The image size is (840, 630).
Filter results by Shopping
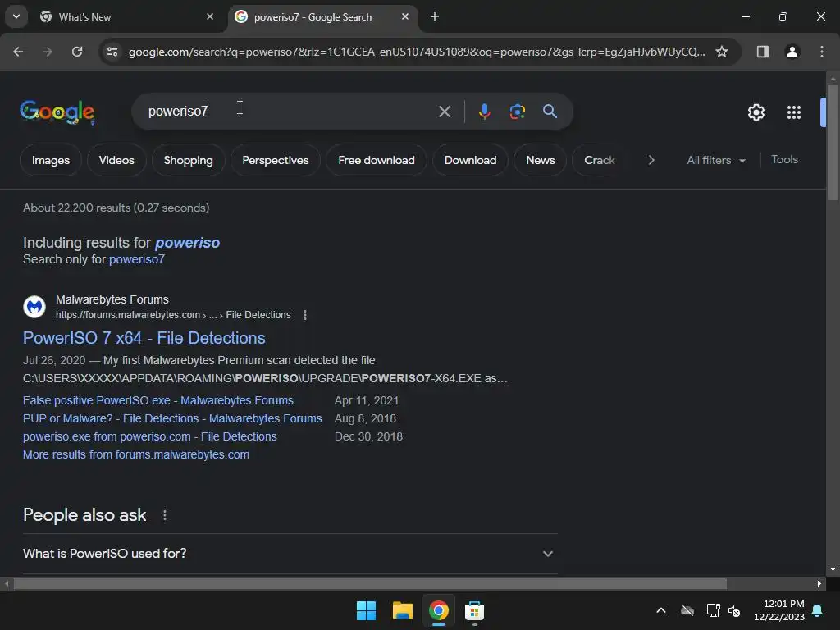coord(188,160)
